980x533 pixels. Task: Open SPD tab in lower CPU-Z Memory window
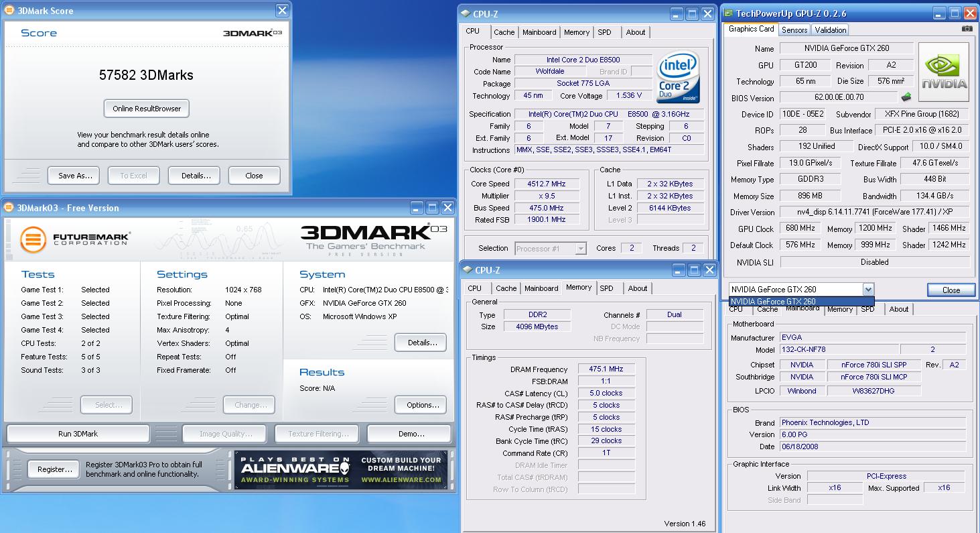tap(607, 288)
